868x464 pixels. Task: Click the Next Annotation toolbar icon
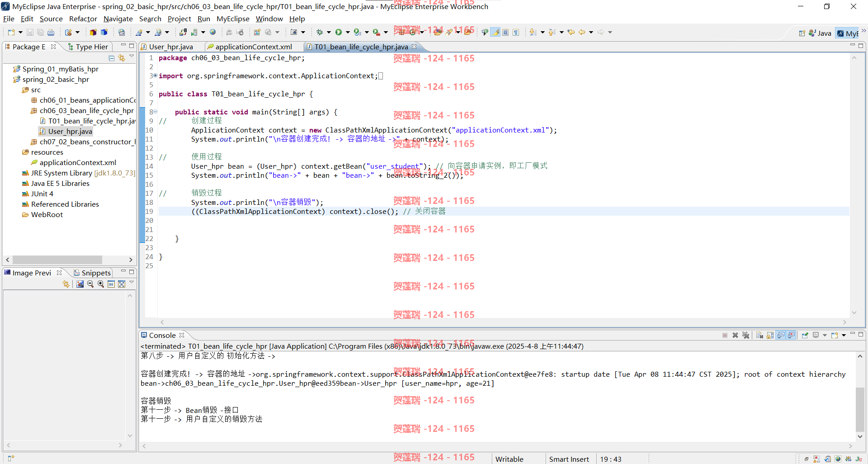tap(533, 32)
